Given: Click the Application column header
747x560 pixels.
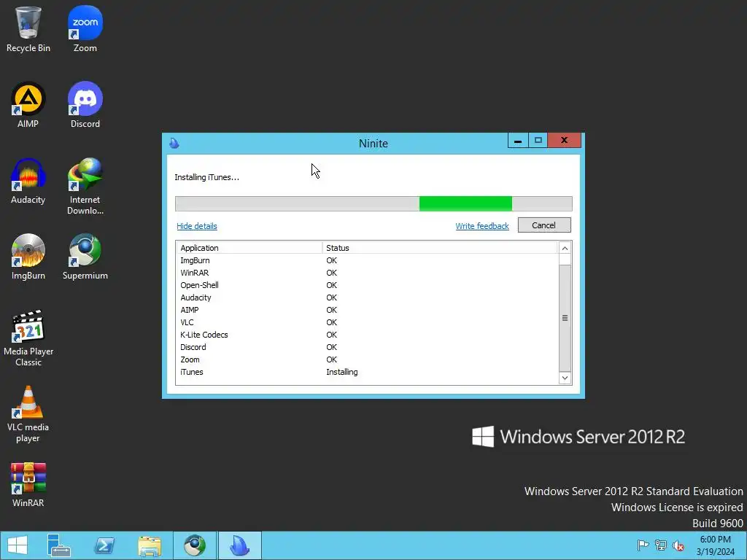Looking at the screenshot, I should click(x=249, y=248).
